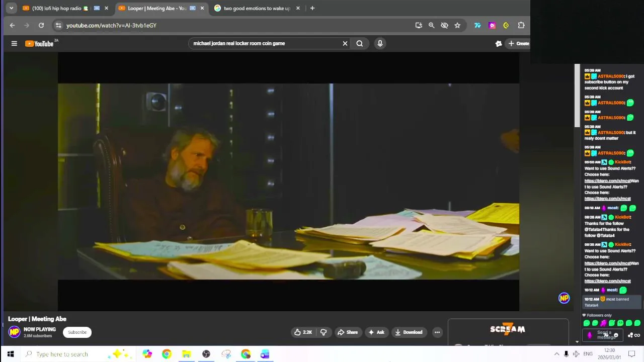The height and width of the screenshot is (362, 644).
Task: Launch Copilot from the taskbar
Action: click(x=147, y=354)
